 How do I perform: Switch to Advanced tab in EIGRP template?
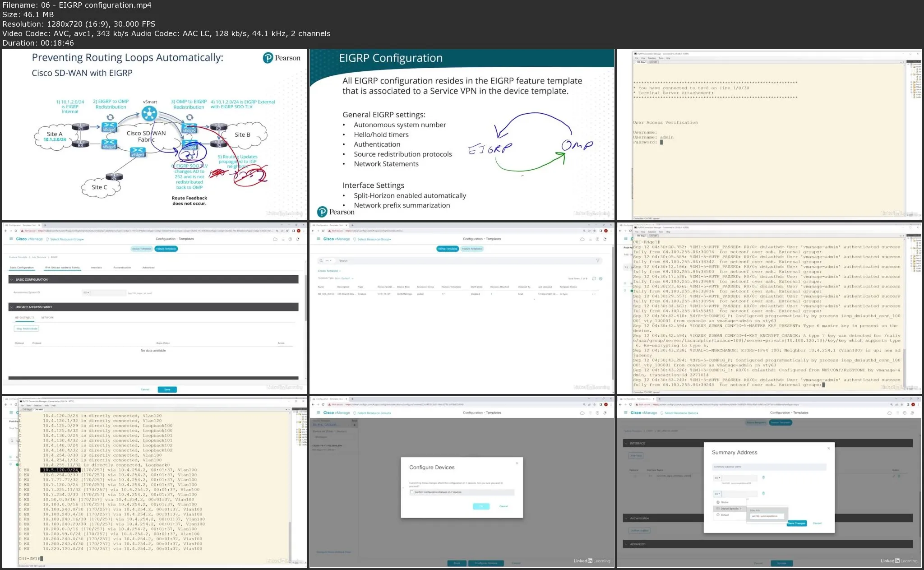coord(148,268)
